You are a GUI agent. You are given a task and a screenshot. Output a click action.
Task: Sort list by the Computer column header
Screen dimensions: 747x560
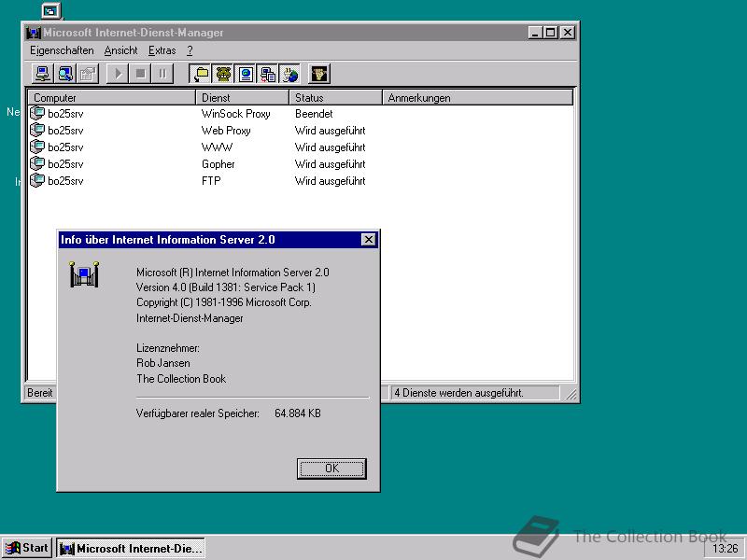[x=112, y=98]
